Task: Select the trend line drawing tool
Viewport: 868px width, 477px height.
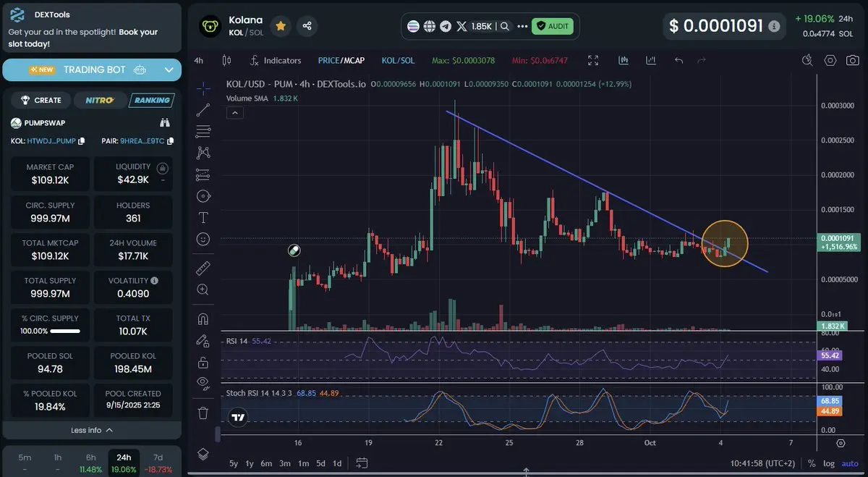Action: pos(203,110)
